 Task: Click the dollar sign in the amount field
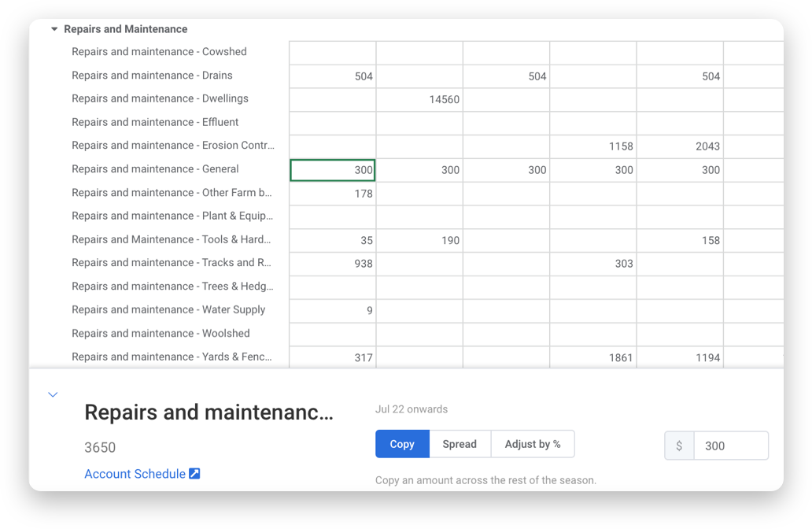(x=678, y=446)
